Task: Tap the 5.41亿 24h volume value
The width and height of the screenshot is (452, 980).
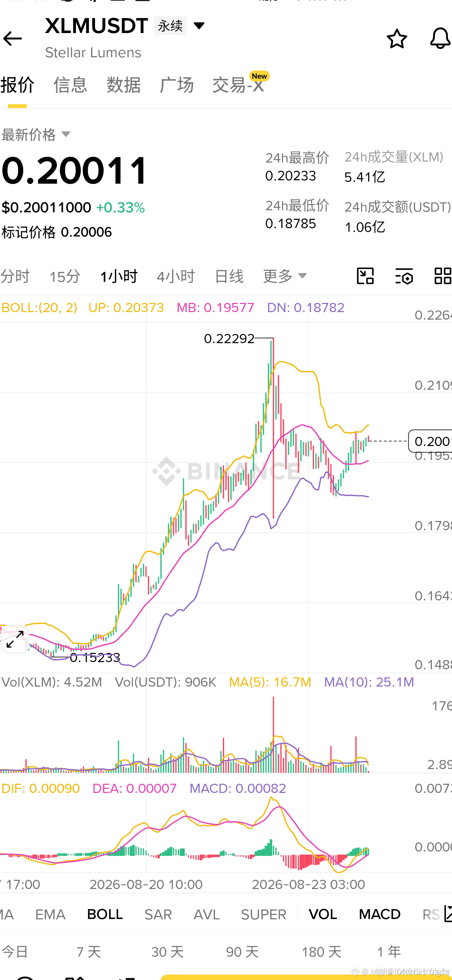Action: click(x=364, y=177)
